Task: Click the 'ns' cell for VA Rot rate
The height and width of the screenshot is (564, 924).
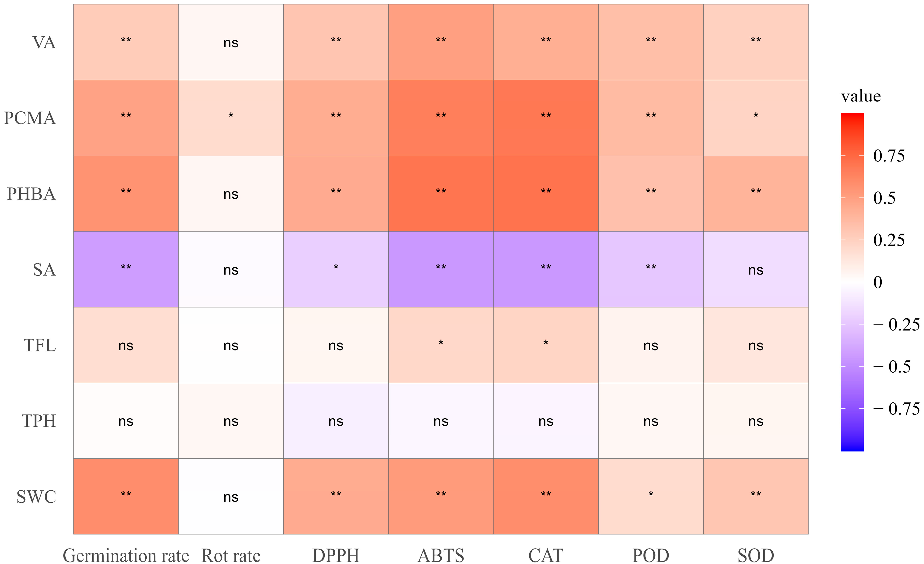Action: [231, 42]
